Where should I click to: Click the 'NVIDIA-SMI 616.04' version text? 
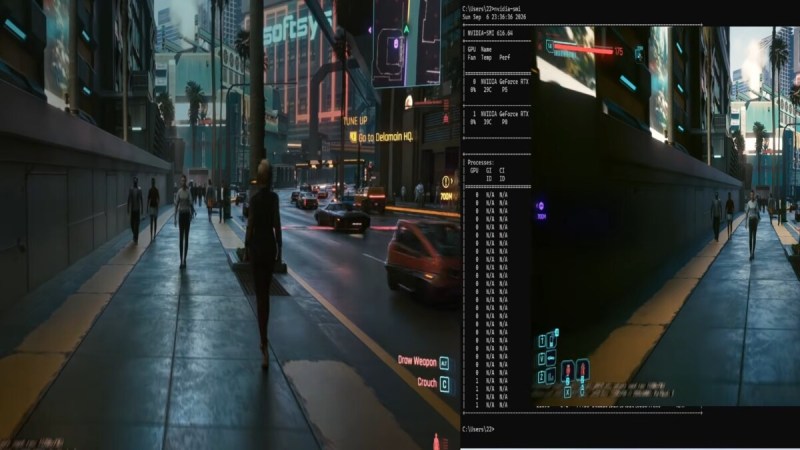pos(490,33)
